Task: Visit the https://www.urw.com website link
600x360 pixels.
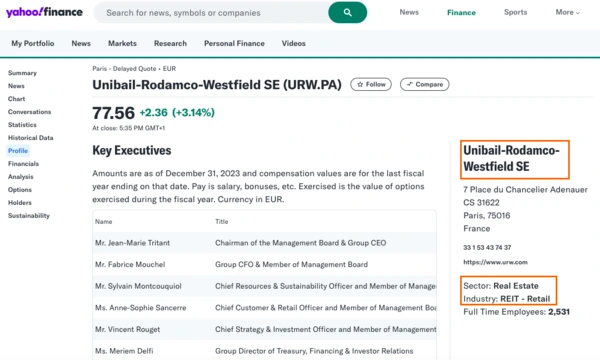Action: [495, 262]
